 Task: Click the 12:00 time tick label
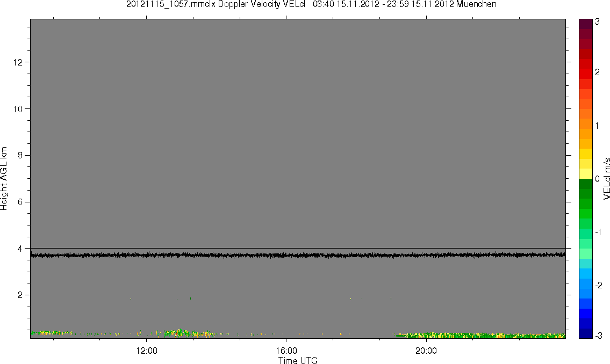pos(147,351)
